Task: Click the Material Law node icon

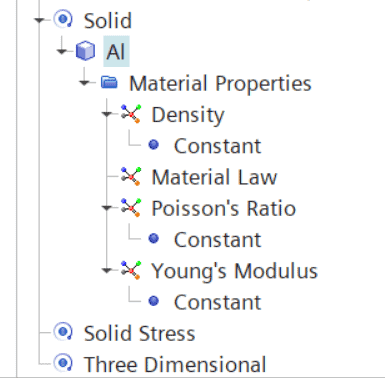Action: [x=131, y=176]
